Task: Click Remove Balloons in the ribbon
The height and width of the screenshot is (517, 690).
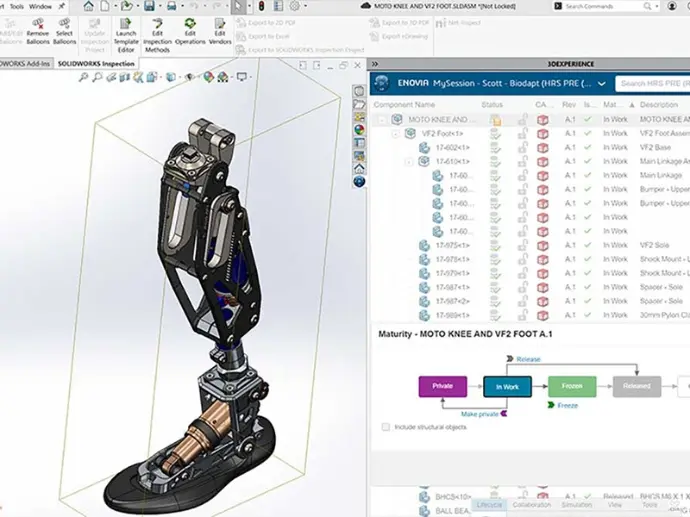Action: click(38, 31)
